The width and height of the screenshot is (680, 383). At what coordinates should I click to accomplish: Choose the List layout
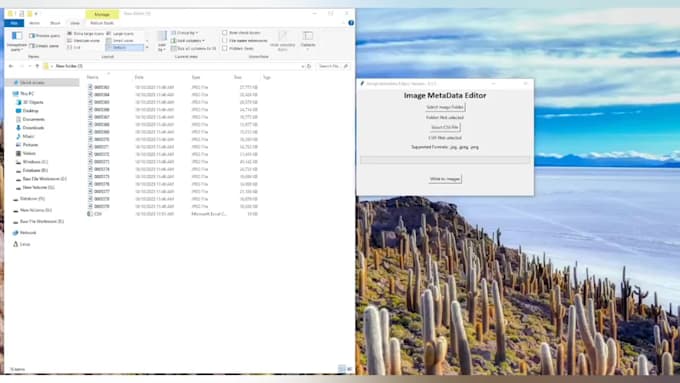pos(74,47)
